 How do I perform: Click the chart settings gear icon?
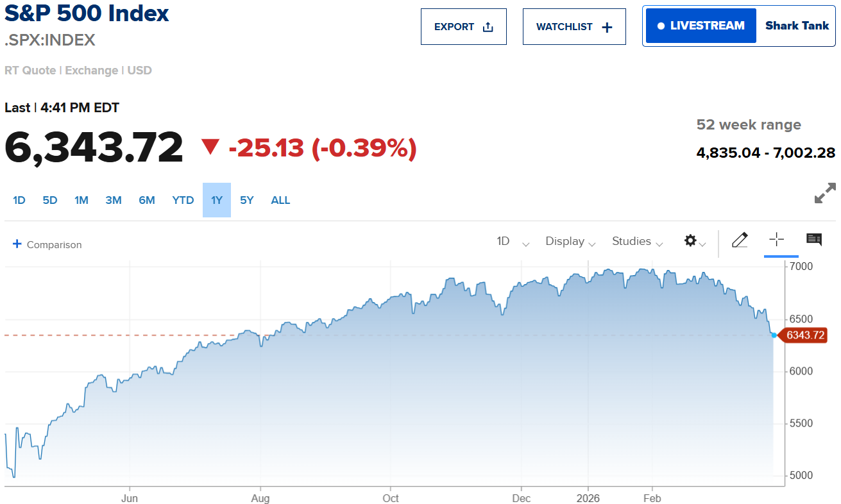(x=690, y=240)
